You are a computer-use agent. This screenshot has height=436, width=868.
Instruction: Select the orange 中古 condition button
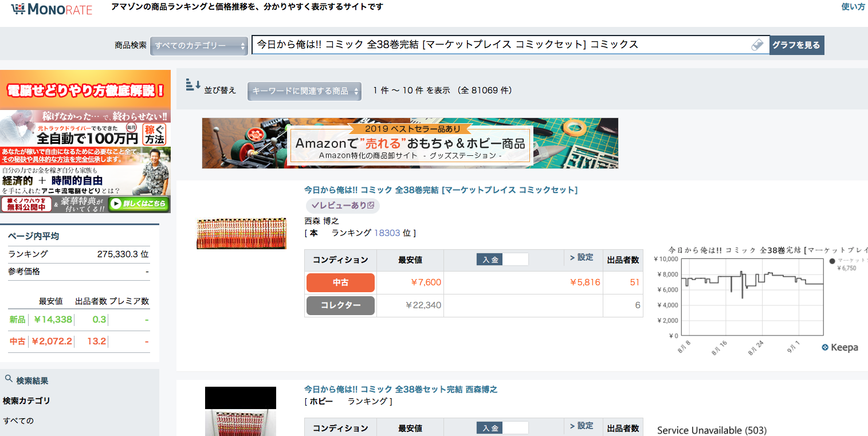coord(340,282)
